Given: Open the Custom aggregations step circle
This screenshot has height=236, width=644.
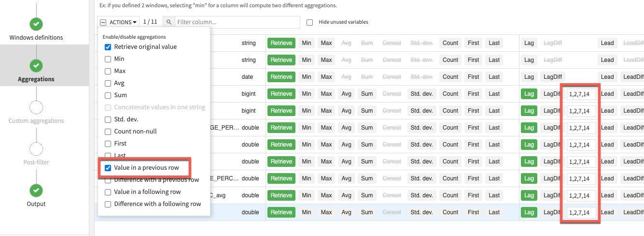Looking at the screenshot, I should [x=36, y=107].
